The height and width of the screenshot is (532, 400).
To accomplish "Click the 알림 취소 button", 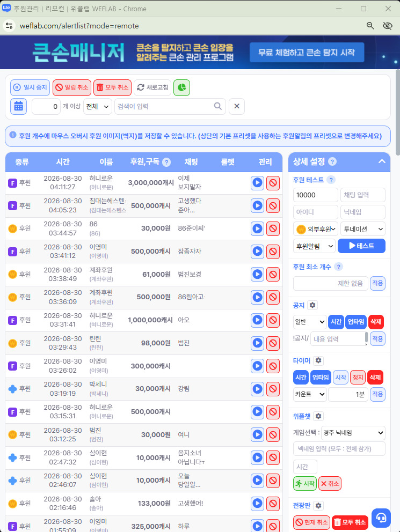I will tap(71, 87).
